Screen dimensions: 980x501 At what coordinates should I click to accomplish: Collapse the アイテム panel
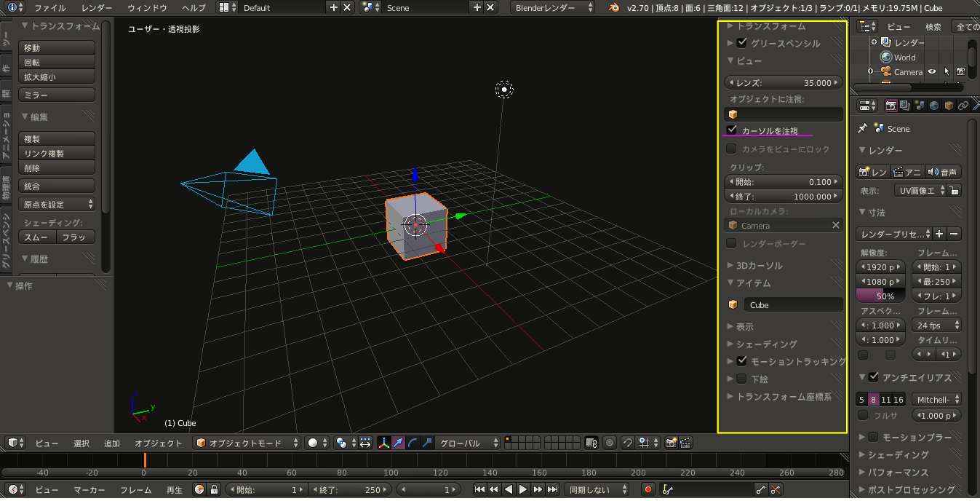click(749, 283)
